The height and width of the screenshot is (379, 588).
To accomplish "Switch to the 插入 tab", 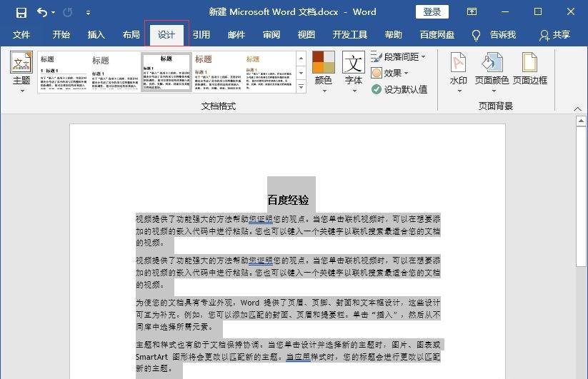I will coord(96,35).
